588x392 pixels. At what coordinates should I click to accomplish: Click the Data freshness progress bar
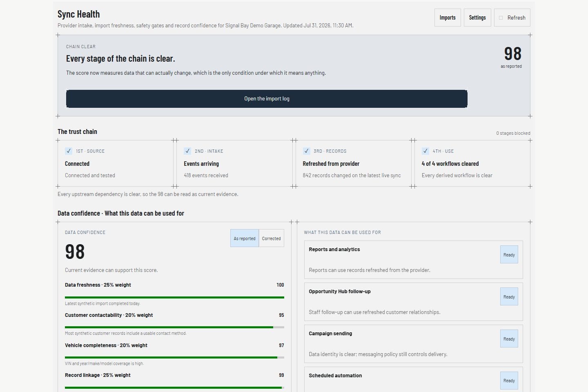pos(174,297)
